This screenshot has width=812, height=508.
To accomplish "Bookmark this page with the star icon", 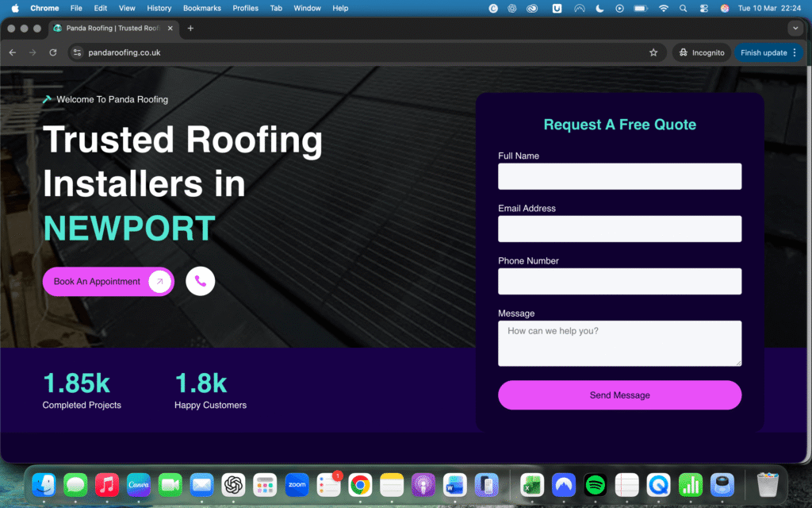I will (653, 52).
